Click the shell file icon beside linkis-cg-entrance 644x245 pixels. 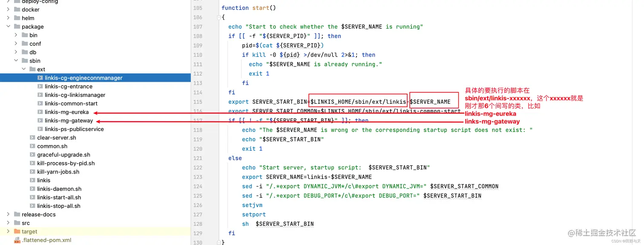[40, 86]
